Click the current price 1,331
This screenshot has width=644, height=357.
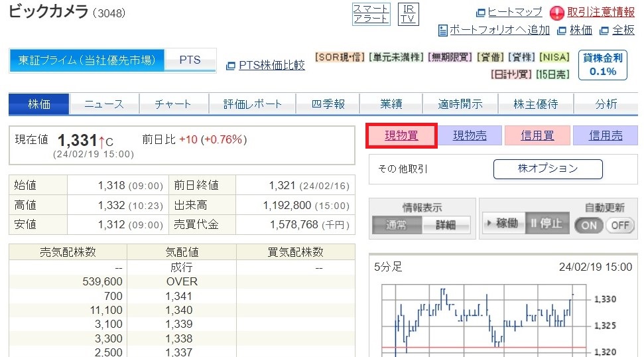coord(77,141)
